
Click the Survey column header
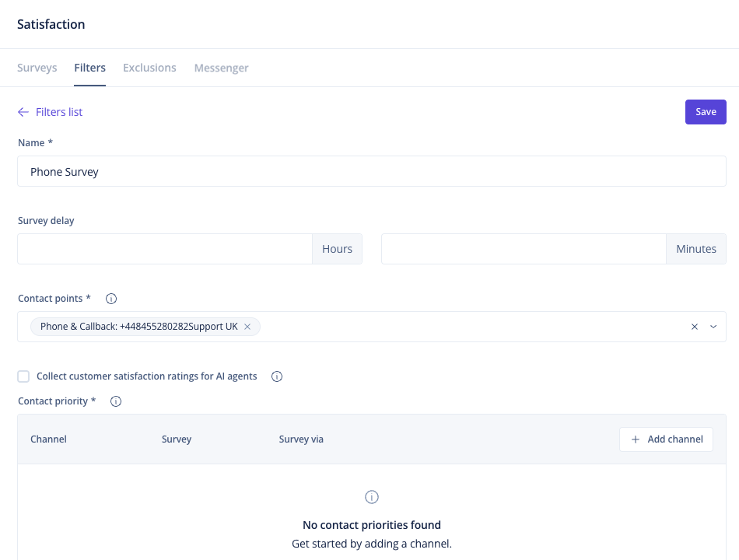[x=177, y=439]
